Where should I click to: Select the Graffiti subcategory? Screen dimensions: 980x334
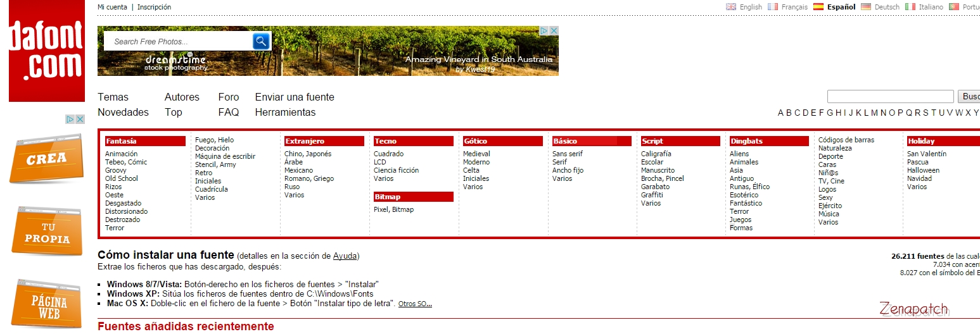tap(652, 195)
